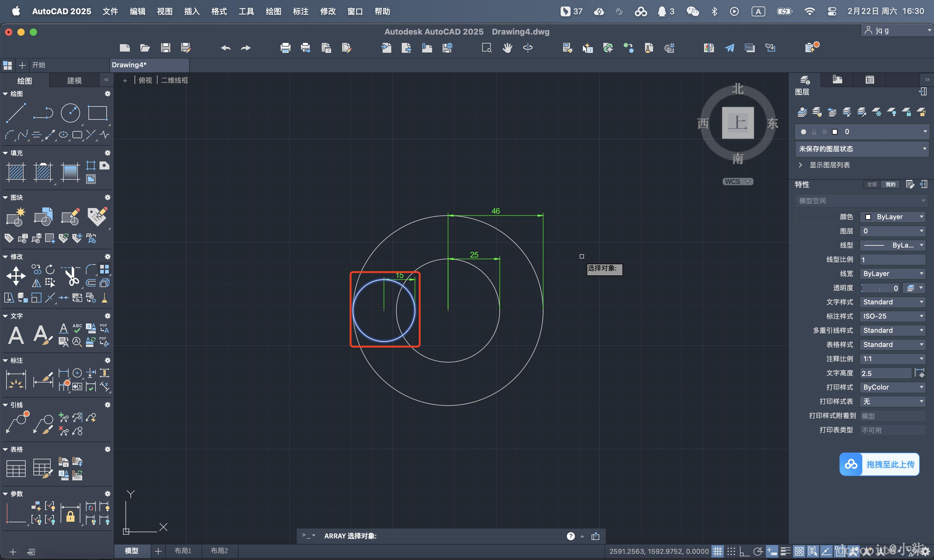Toggle snap mode dots in status bar
Viewport: 934px width, 560px height.
[731, 551]
